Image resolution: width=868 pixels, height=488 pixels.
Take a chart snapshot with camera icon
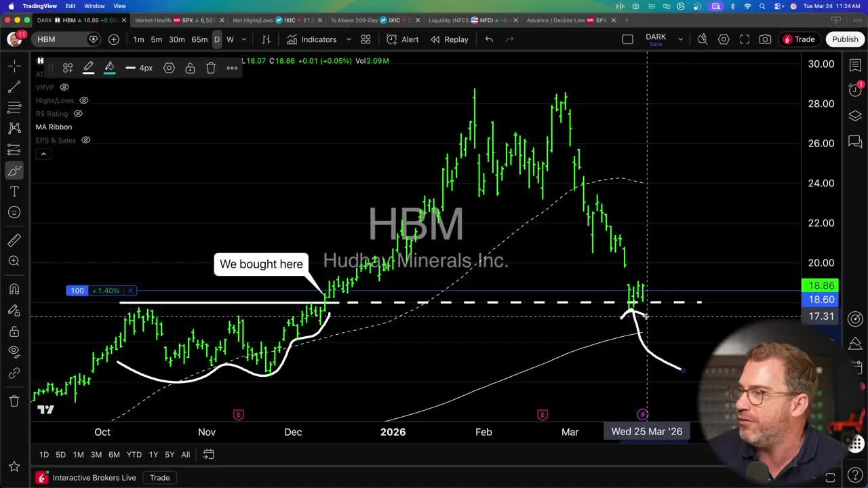[x=766, y=39]
